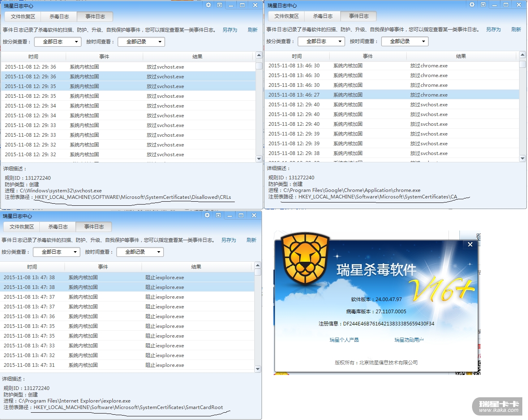Switch to 杀毒日志 tab in chrome.exe log window
This screenshot has width=528, height=420.
pyautogui.click(x=323, y=16)
